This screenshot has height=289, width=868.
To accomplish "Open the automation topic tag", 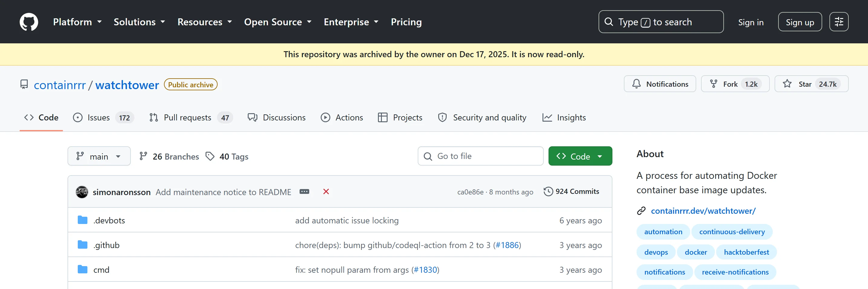I will [663, 232].
